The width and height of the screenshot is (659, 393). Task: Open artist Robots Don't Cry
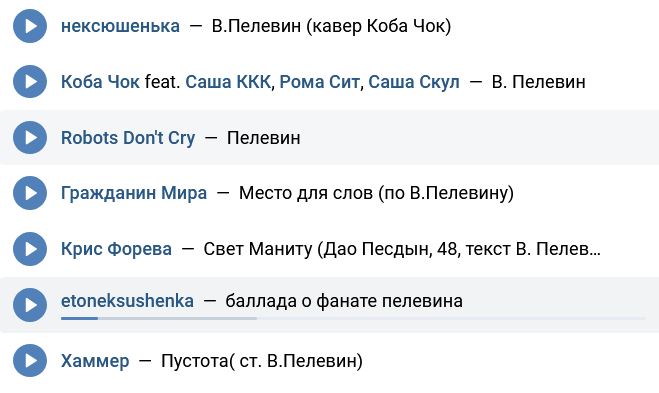[x=128, y=138]
